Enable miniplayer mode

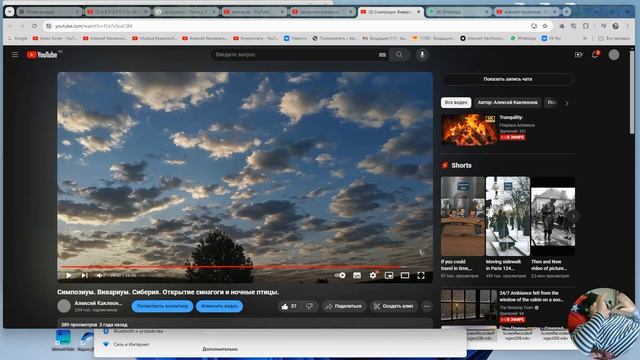pyautogui.click(x=389, y=276)
